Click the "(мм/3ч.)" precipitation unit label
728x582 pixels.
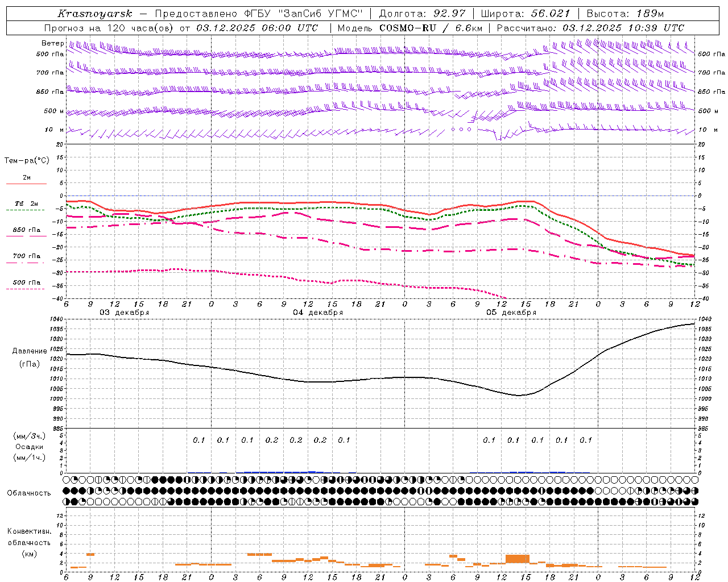(x=29, y=436)
